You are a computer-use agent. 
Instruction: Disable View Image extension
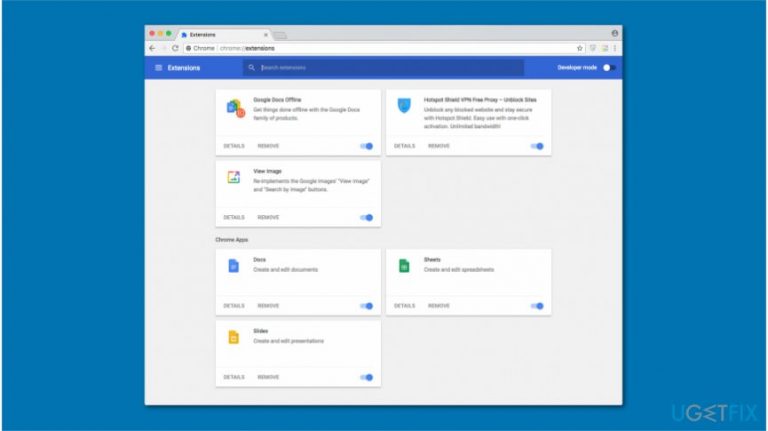(x=366, y=217)
